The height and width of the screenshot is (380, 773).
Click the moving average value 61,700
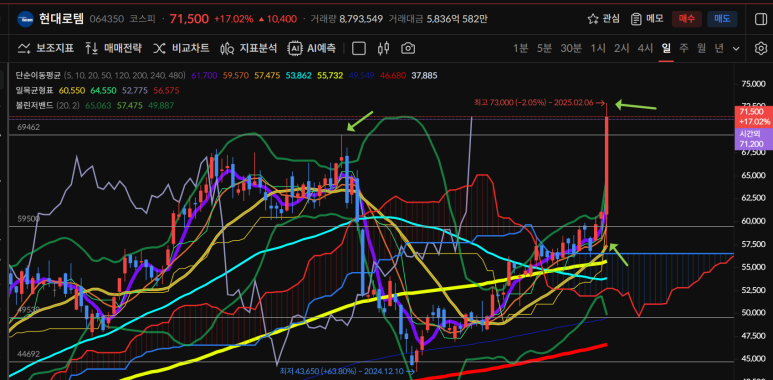point(204,75)
